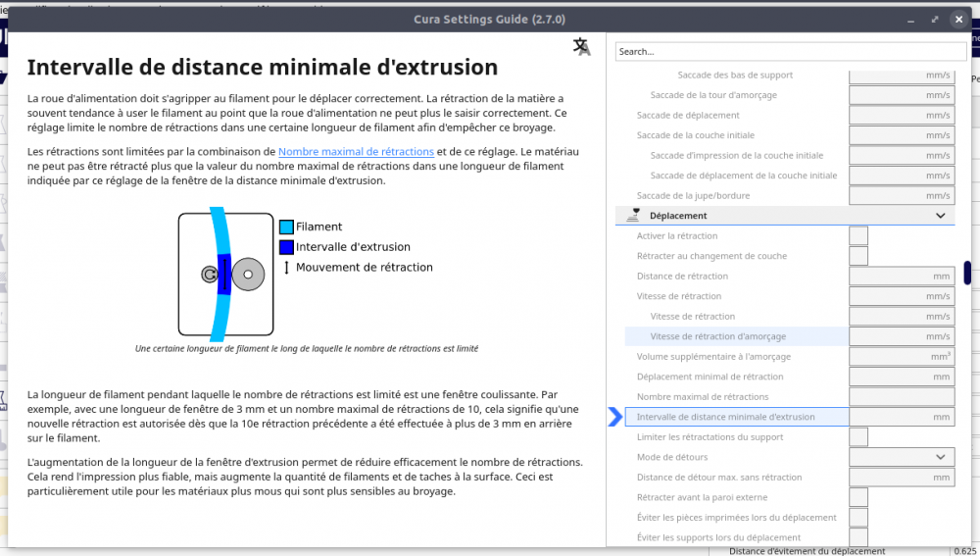Toggle Rétracter au changement de couche checkbox
Image resolution: width=980 pixels, height=556 pixels.
858,256
